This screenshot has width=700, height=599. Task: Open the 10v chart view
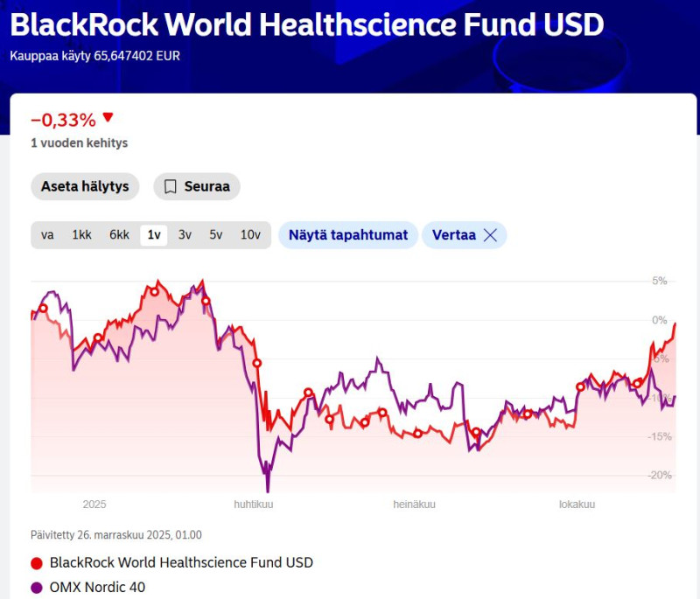[x=250, y=234]
